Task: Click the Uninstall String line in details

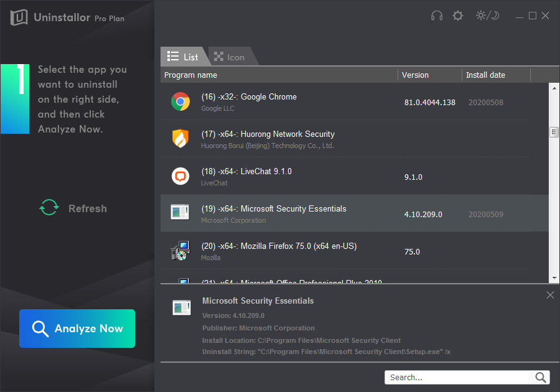Action: [327, 352]
